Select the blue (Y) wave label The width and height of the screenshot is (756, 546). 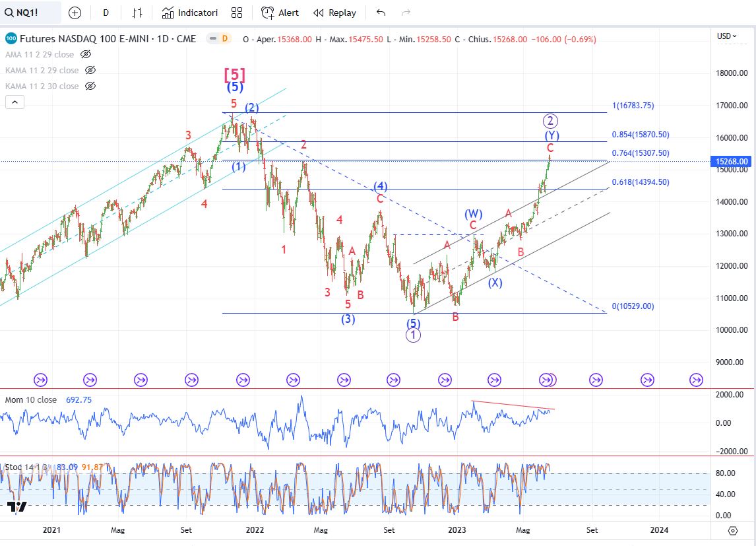click(x=551, y=135)
